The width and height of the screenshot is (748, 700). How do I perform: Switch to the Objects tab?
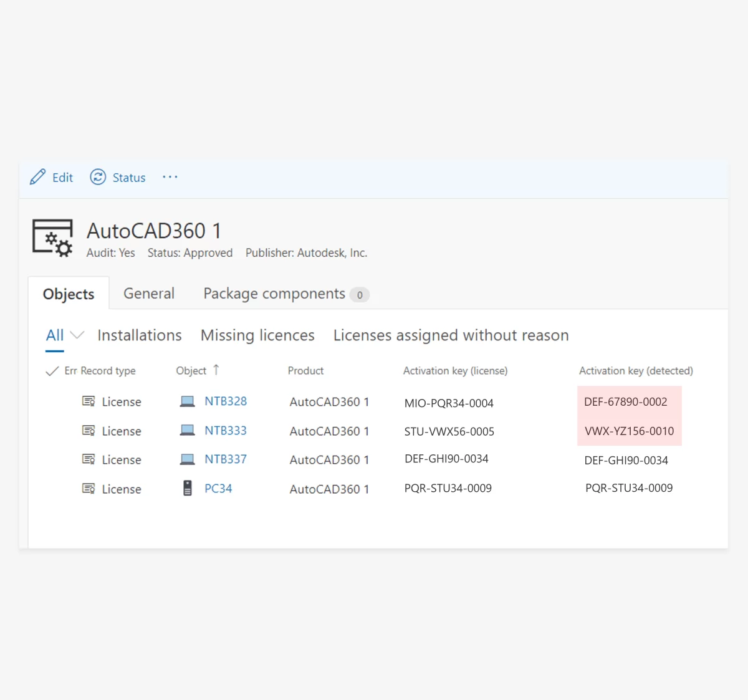(69, 294)
